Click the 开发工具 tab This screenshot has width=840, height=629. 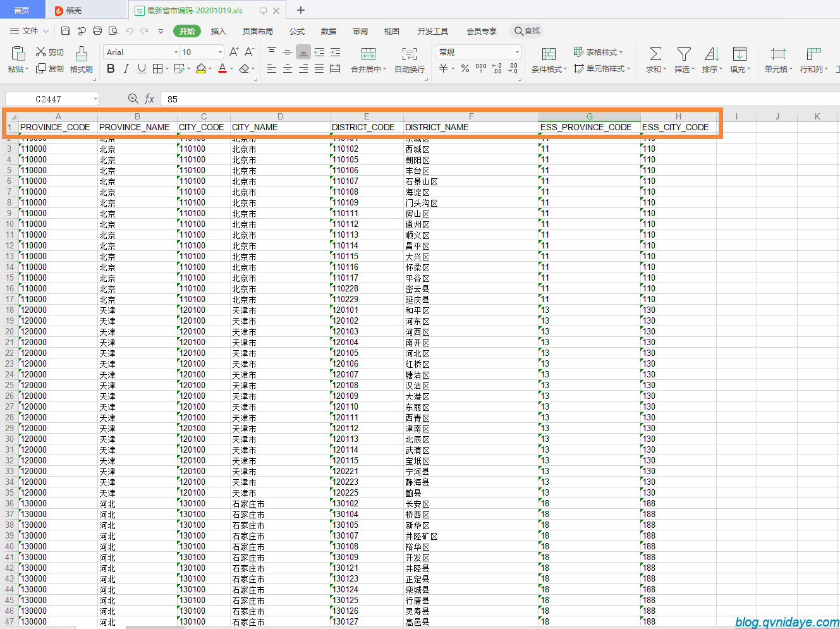pyautogui.click(x=433, y=31)
